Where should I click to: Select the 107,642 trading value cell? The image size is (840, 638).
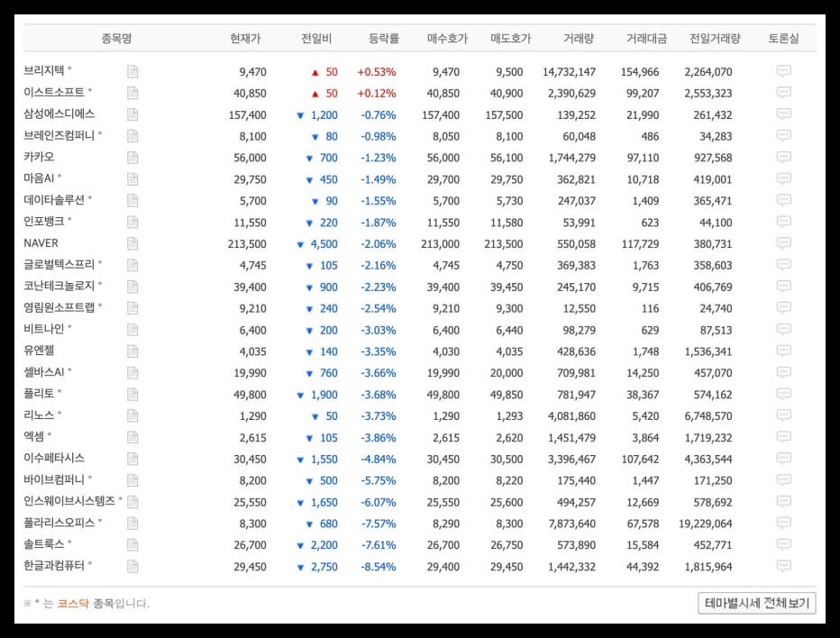click(640, 459)
